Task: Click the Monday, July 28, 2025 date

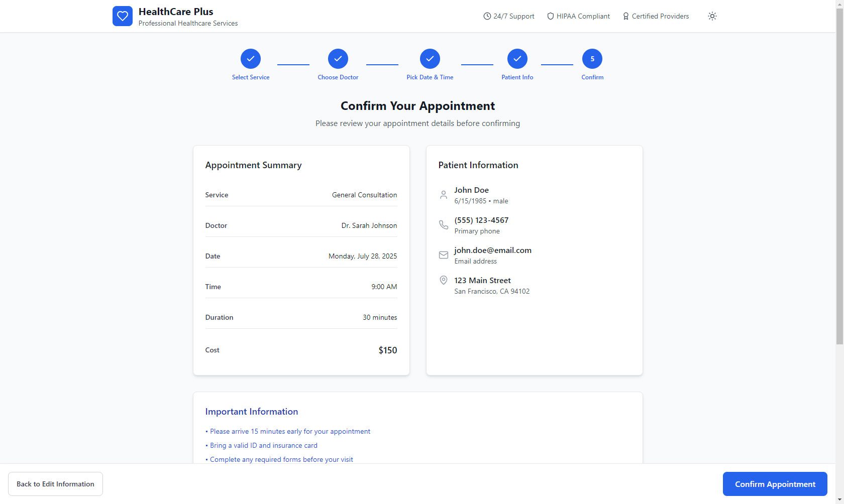Action: [x=363, y=256]
